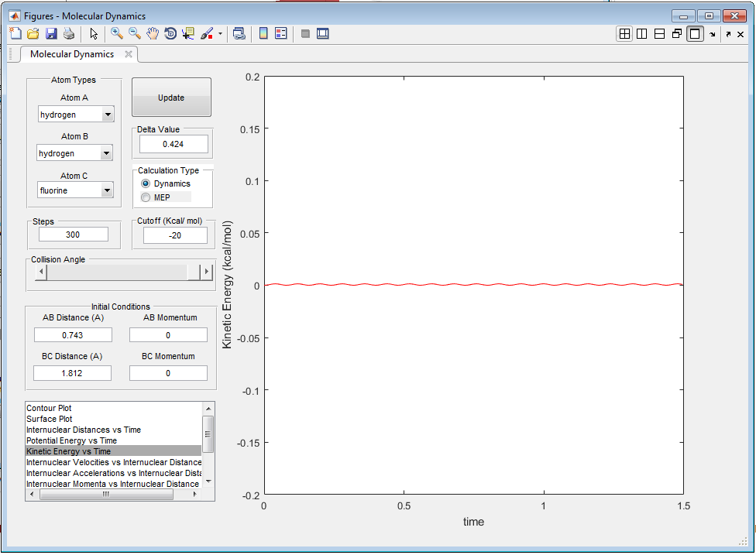Select the Dynamics calculation type
This screenshot has height=555, width=756.
point(146,183)
